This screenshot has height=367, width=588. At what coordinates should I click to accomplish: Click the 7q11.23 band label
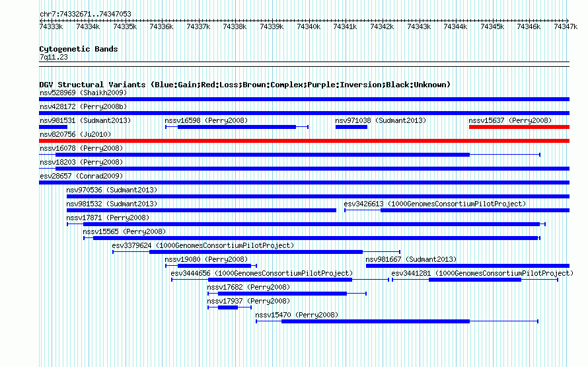tap(54, 57)
